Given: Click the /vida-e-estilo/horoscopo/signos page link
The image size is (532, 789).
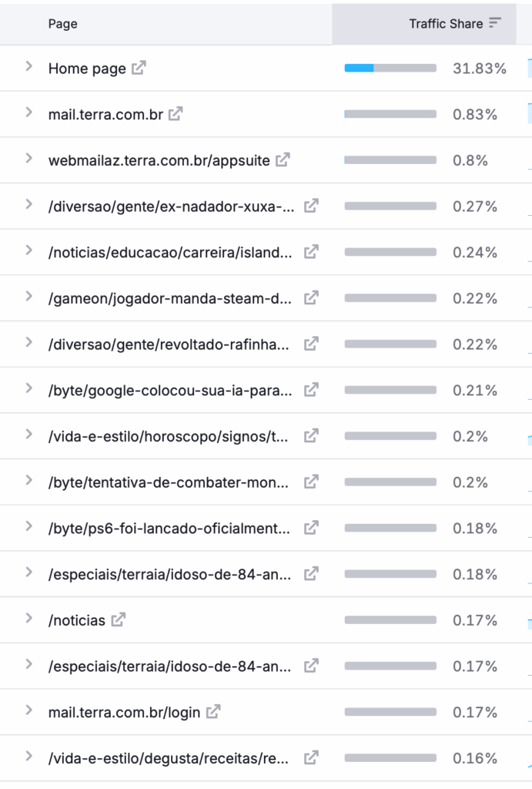Looking at the screenshot, I should [x=169, y=436].
